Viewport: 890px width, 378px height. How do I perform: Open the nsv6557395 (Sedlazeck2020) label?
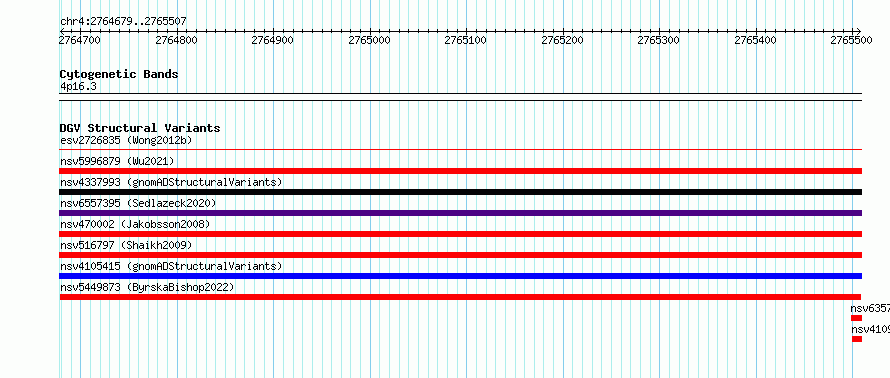tap(138, 203)
